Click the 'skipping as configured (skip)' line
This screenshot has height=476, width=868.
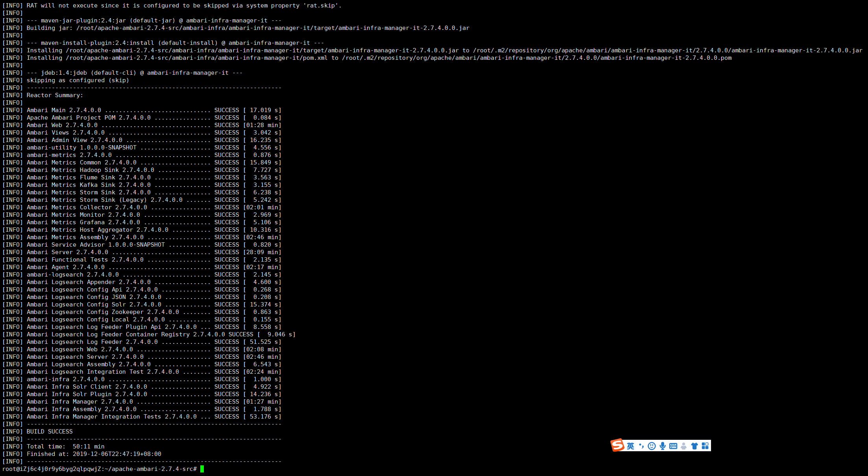66,80
